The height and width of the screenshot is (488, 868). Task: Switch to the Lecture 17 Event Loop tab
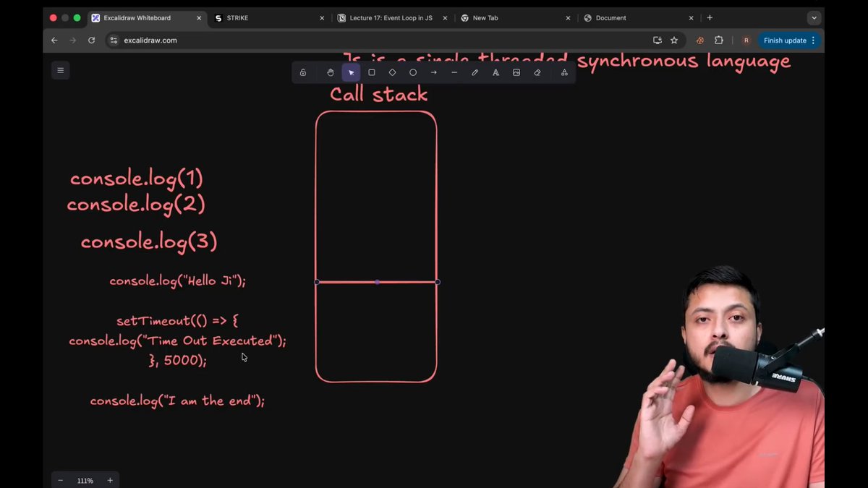coord(391,17)
